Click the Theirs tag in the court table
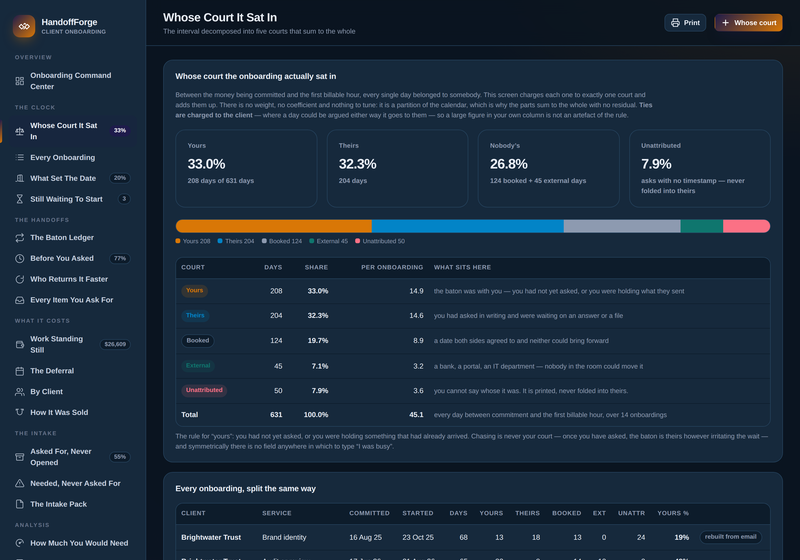Viewport: 800px width, 560px height. pyautogui.click(x=195, y=316)
